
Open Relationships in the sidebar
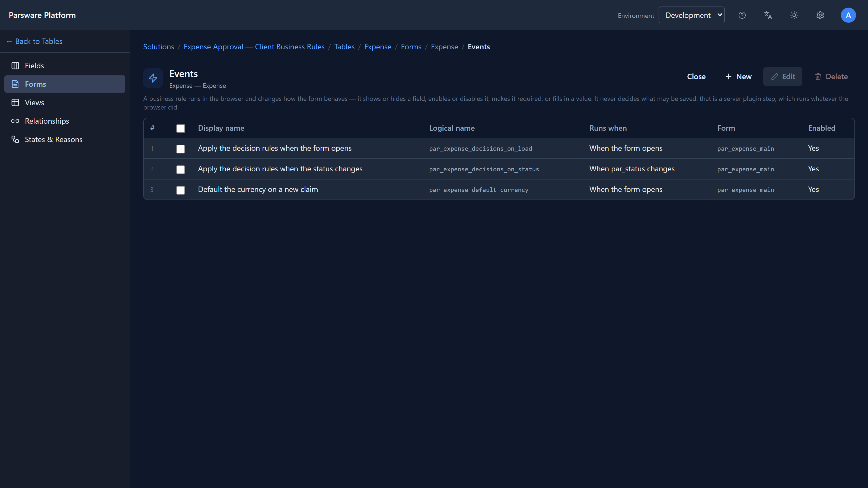click(65, 121)
